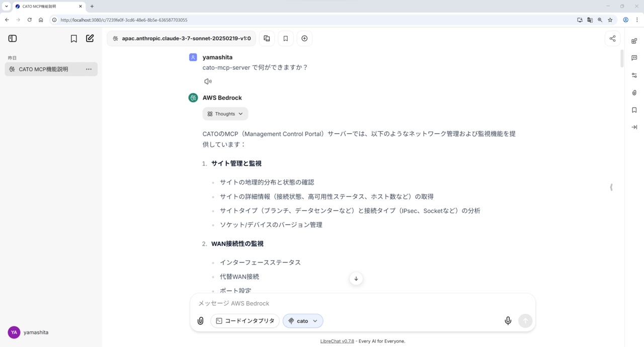
Task: Open the prompts speech-bubble icon in right panel
Action: [x=634, y=58]
